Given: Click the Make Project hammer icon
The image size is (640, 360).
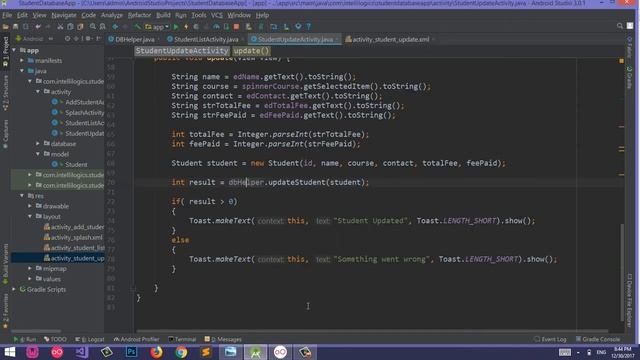Looking at the screenshot, I should (x=138, y=27).
